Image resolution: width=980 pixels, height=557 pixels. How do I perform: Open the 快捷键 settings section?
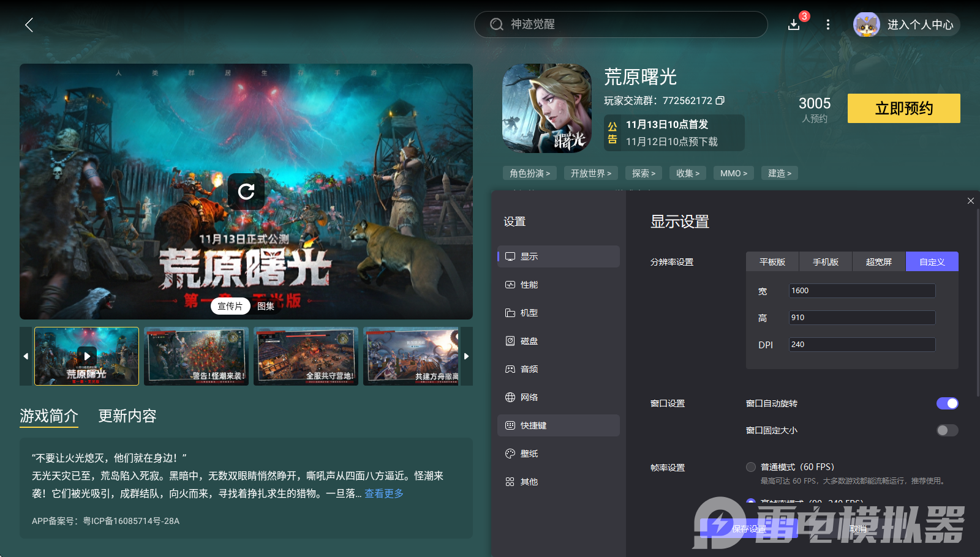pyautogui.click(x=559, y=425)
